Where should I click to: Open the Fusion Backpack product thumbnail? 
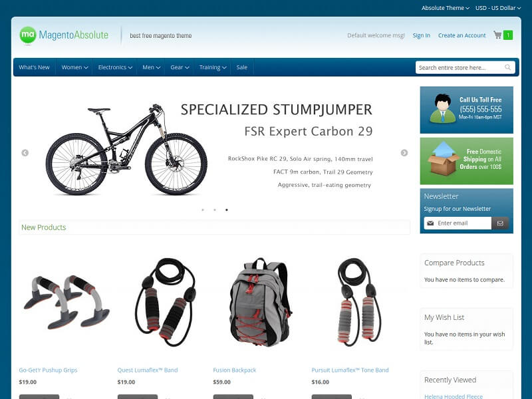coord(260,302)
